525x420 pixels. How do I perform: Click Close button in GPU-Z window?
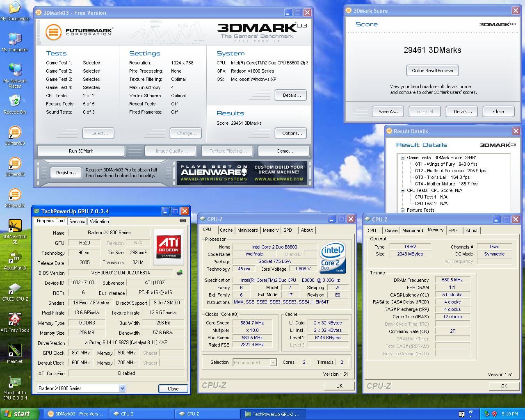173,388
